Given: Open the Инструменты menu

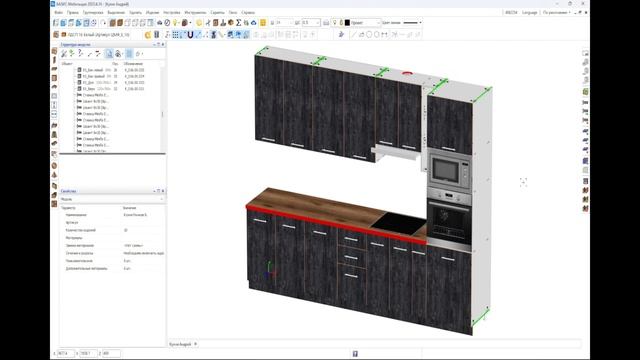Looking at the screenshot, I should click(195, 13).
